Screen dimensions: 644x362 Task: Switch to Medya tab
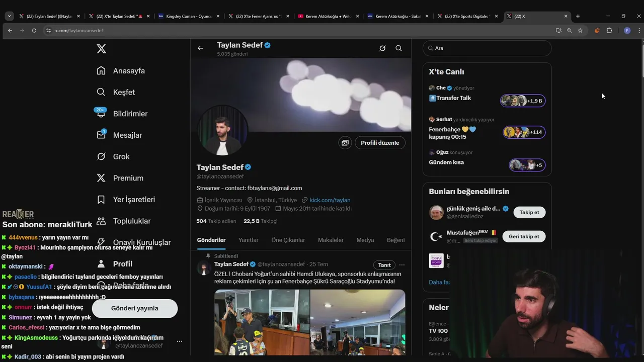(365, 240)
